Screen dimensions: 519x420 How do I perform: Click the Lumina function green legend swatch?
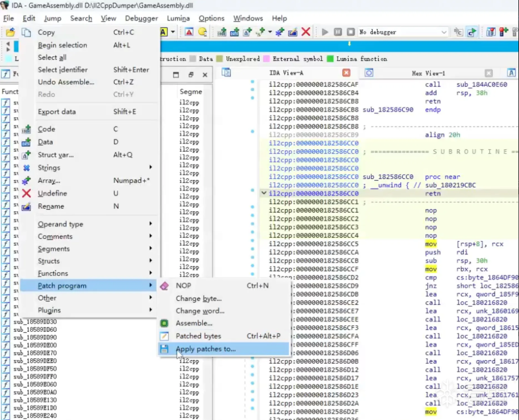pyautogui.click(x=329, y=59)
